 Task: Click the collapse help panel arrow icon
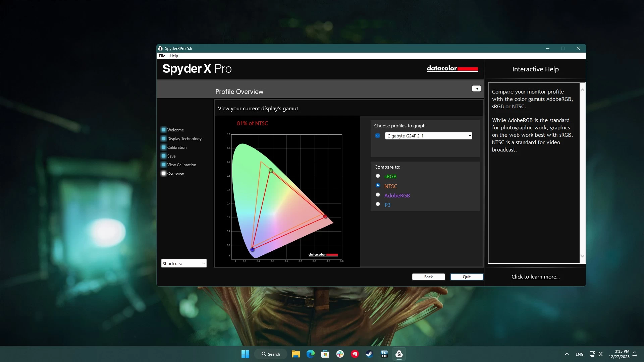[476, 88]
